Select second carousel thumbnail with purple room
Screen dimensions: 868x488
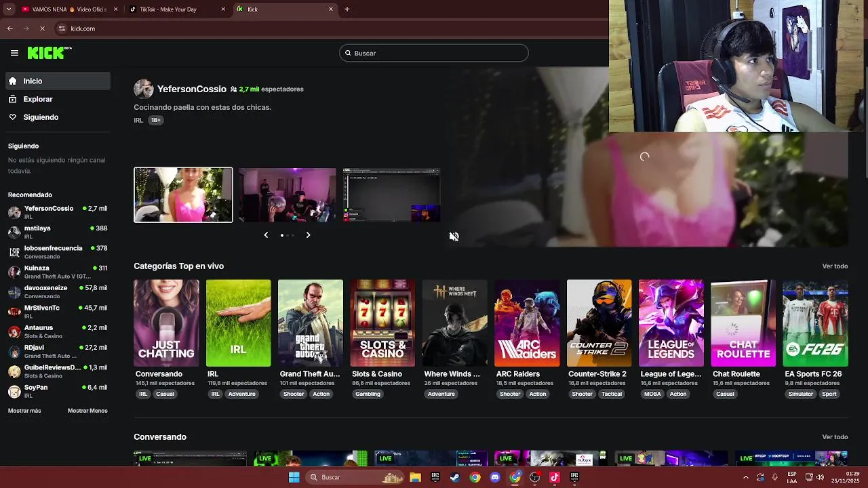pyautogui.click(x=288, y=195)
